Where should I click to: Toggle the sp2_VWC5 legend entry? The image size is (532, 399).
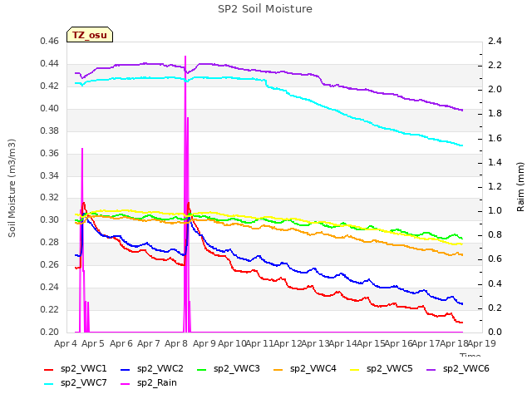pyautogui.click(x=382, y=369)
